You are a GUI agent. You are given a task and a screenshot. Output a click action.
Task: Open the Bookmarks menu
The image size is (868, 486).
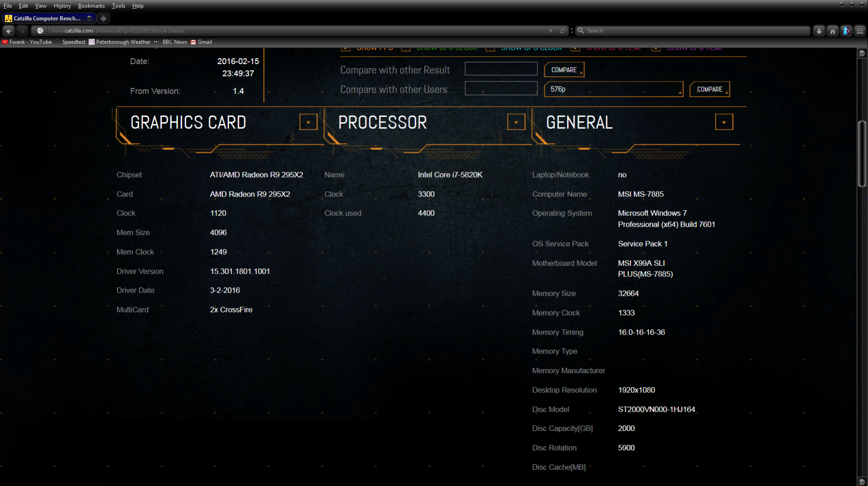pyautogui.click(x=91, y=6)
